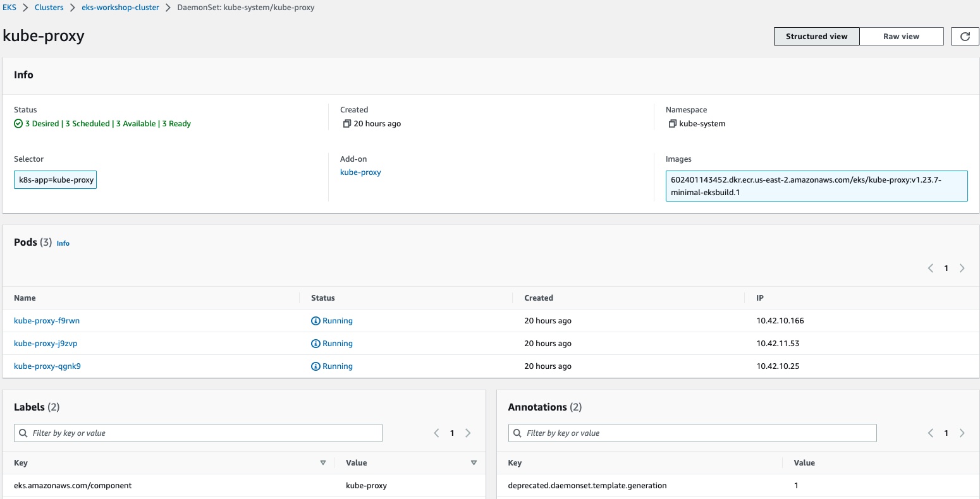Copy the Created timestamp via copy icon
This screenshot has height=499, width=980.
pyautogui.click(x=346, y=124)
